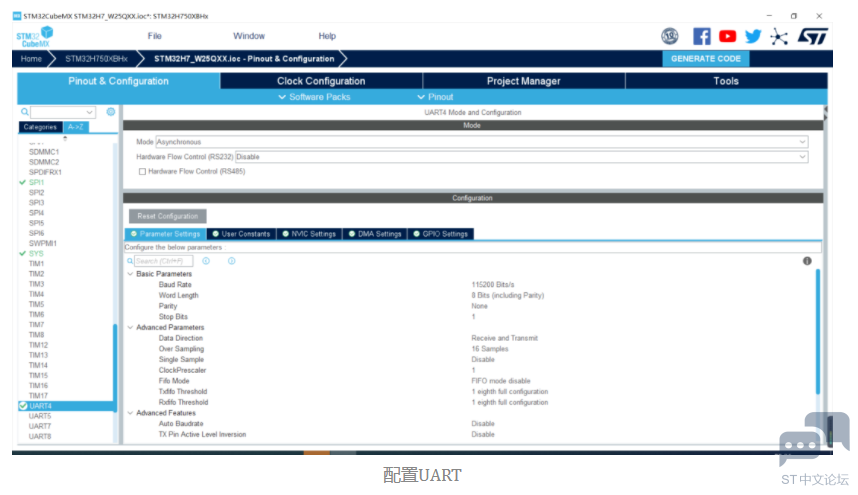Click the parameter Search (Ctrl+F) field
Image resolution: width=858 pixels, height=495 pixels.
pos(164,261)
